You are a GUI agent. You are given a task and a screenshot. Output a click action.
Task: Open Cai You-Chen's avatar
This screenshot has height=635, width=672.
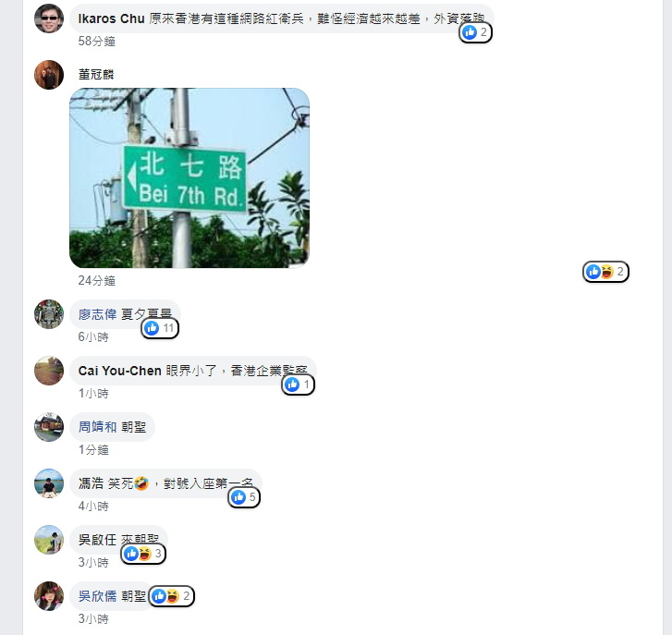[49, 371]
